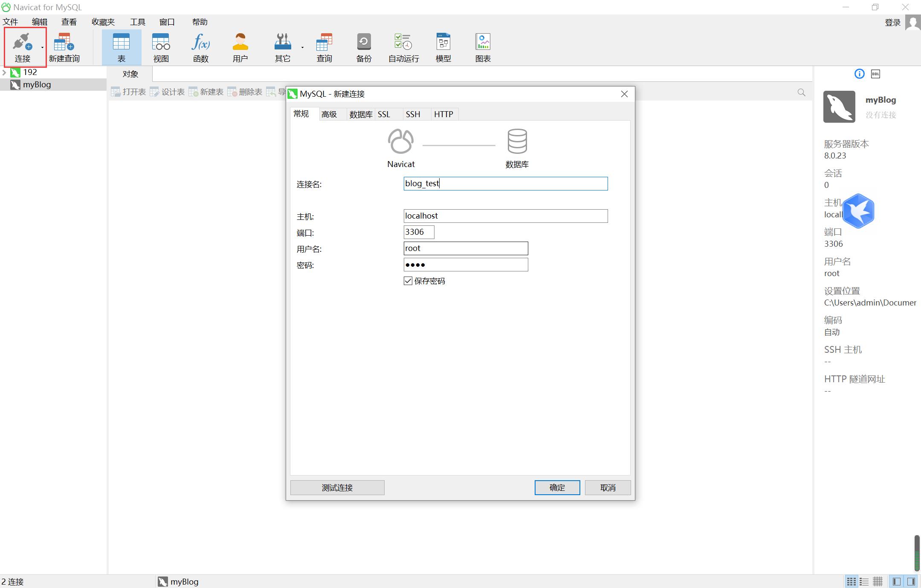921x588 pixels.
Task: Click the user avatar icon
Action: [913, 23]
